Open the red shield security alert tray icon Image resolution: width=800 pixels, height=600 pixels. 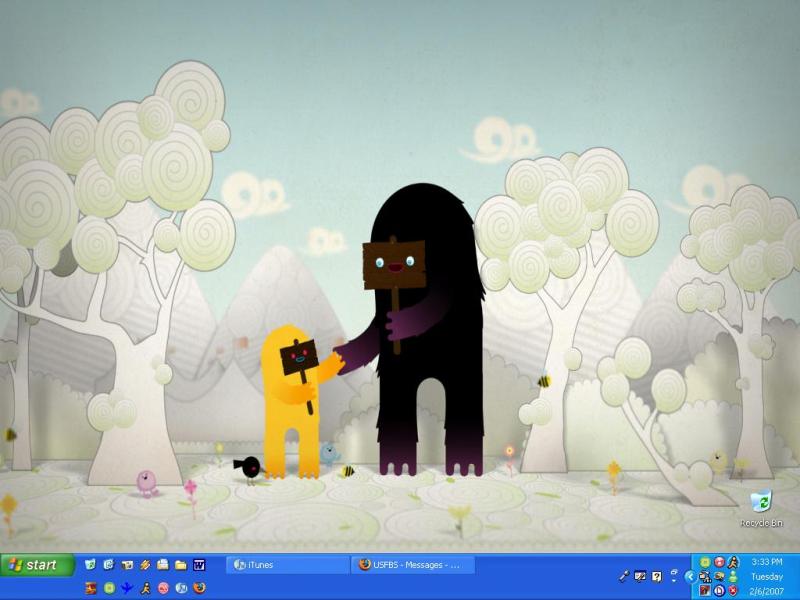click(x=733, y=590)
